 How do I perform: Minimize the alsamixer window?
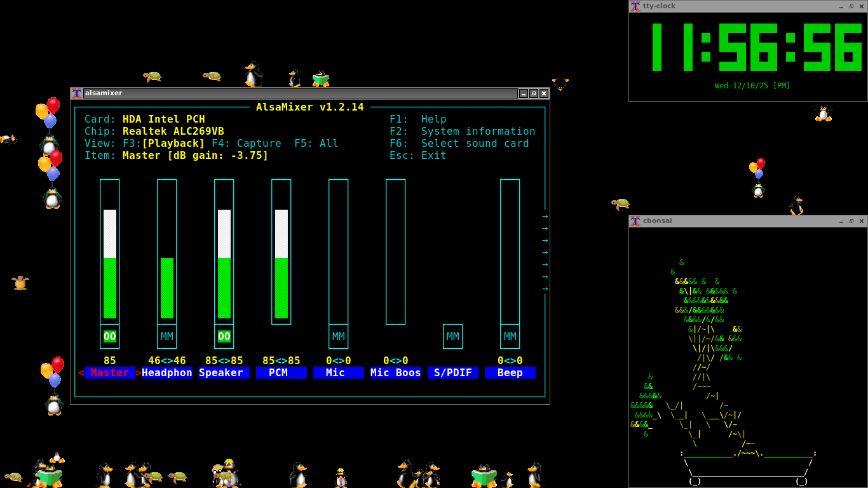(524, 93)
